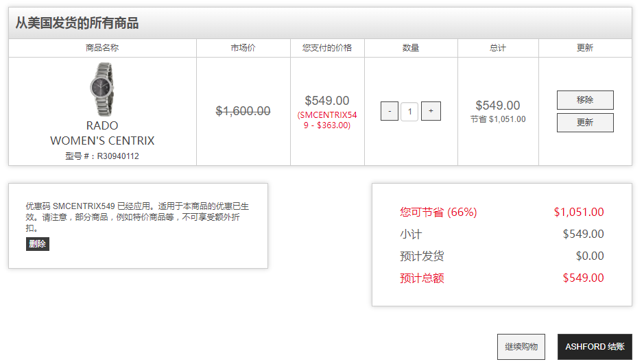This screenshot has width=644, height=364.
Task: Click the 从美国发货的所有商品 section header
Action: tap(77, 23)
